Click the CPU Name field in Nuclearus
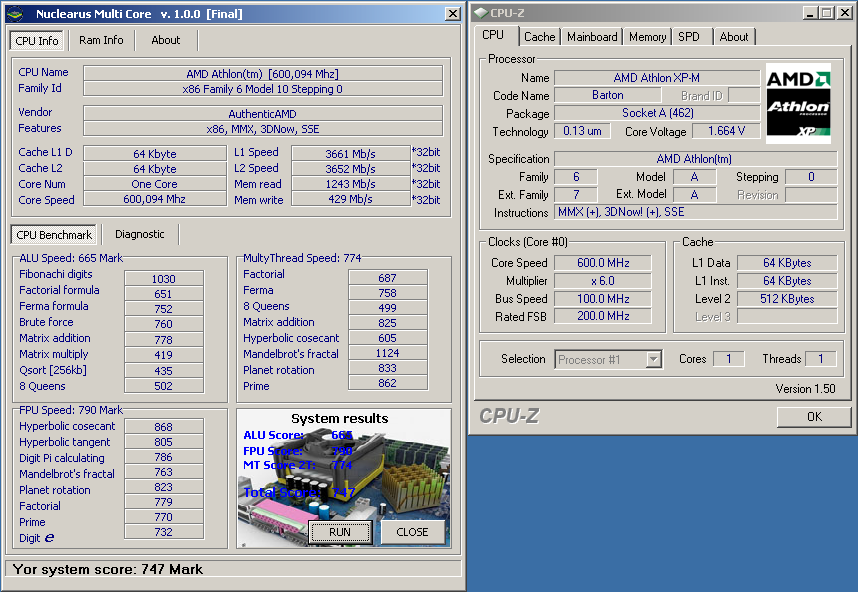The height and width of the screenshot is (592, 858). (262, 73)
